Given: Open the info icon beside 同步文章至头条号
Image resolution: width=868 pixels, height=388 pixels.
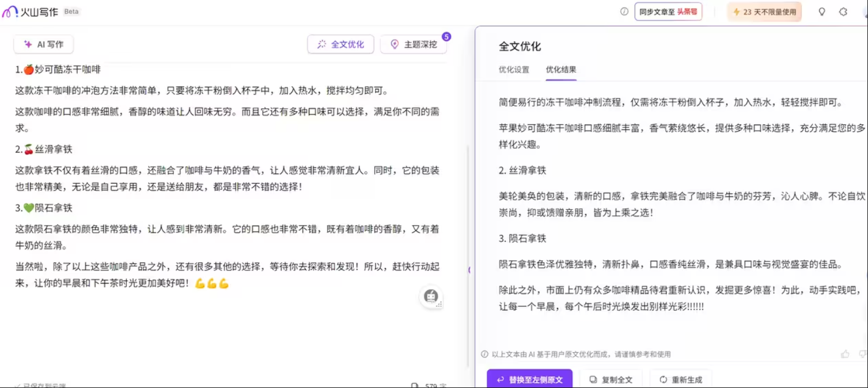Looking at the screenshot, I should point(624,12).
